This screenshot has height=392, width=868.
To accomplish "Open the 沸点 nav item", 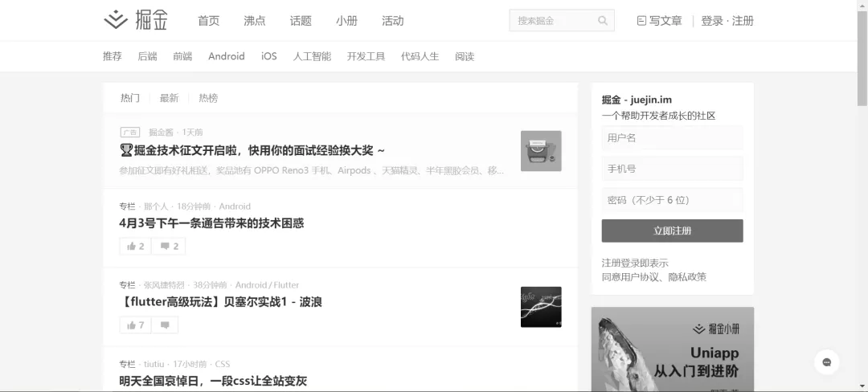I will coord(255,21).
